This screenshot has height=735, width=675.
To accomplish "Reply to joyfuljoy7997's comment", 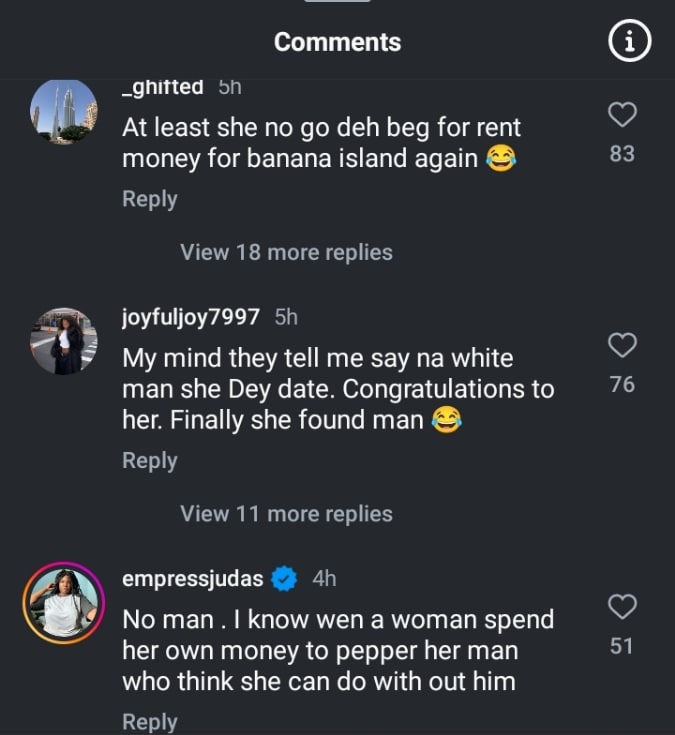I will 150,461.
